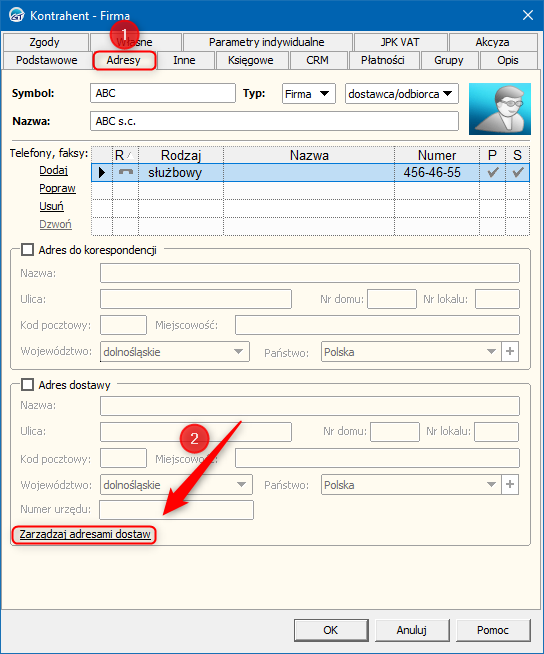The height and width of the screenshot is (654, 544).
Task: Click the Nazwa field in the Adres dostawy section
Action: pyautogui.click(x=310, y=406)
